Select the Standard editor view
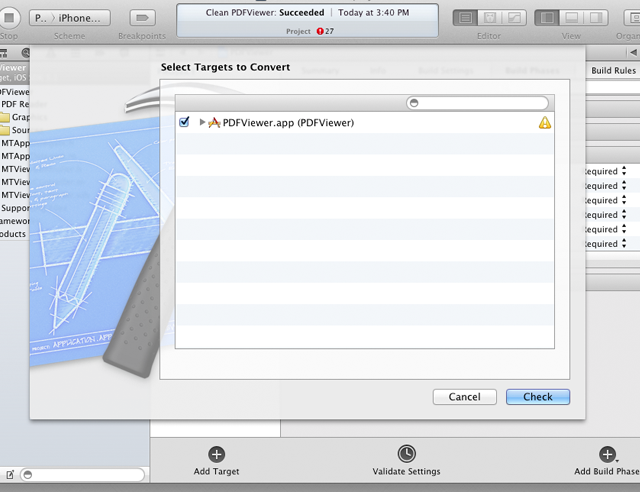This screenshot has height=492, width=640. pyautogui.click(x=465, y=18)
